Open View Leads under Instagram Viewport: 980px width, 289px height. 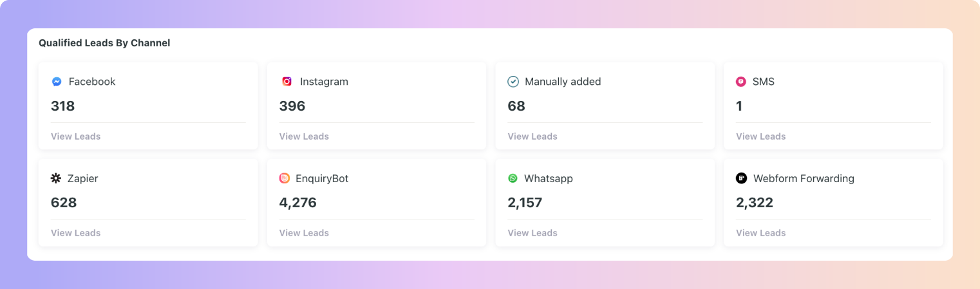tap(304, 136)
